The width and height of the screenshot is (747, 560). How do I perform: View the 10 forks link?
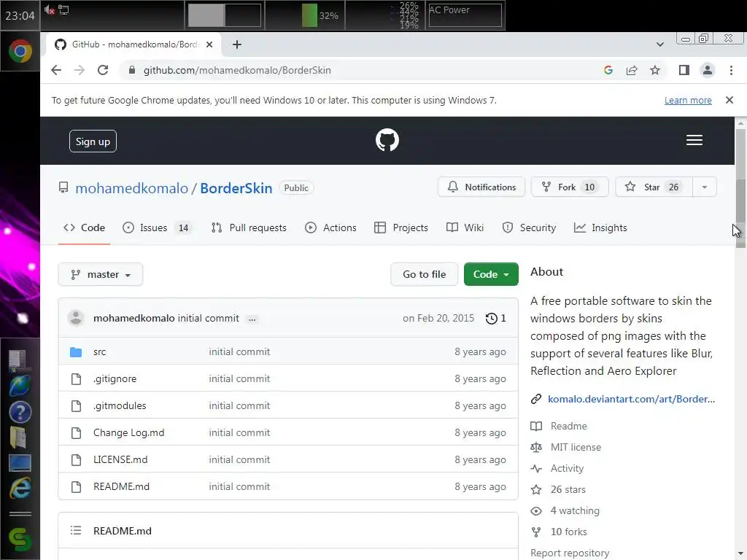[x=568, y=532]
